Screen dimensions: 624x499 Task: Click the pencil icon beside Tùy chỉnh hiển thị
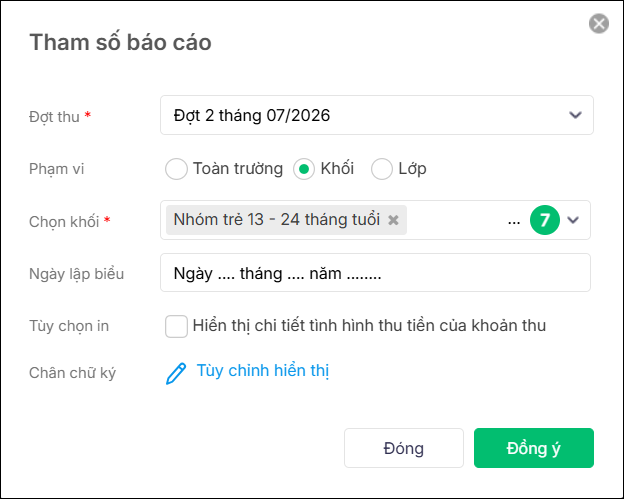click(176, 373)
